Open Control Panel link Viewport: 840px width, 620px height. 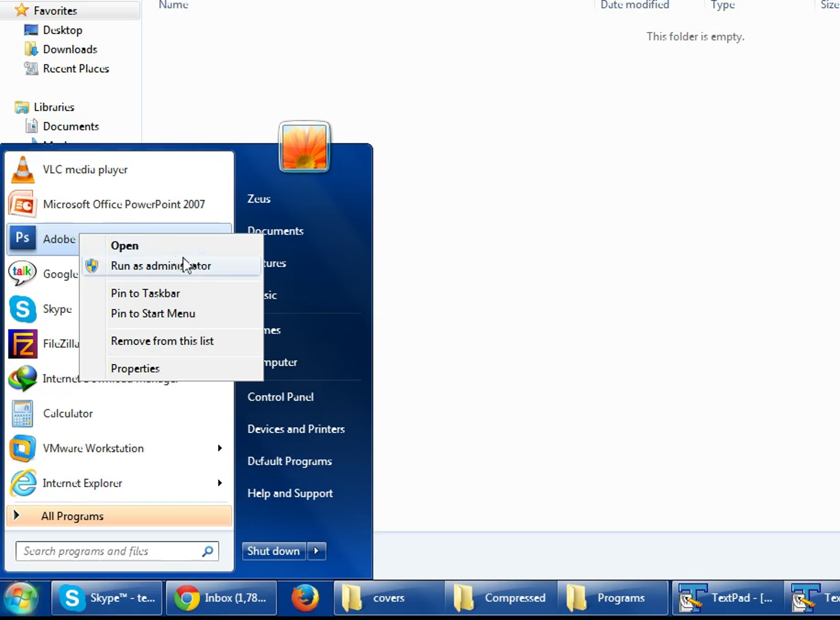tap(280, 397)
